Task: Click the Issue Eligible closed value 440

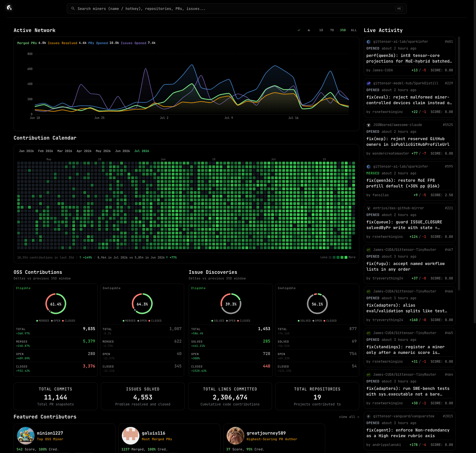Action: point(267,366)
